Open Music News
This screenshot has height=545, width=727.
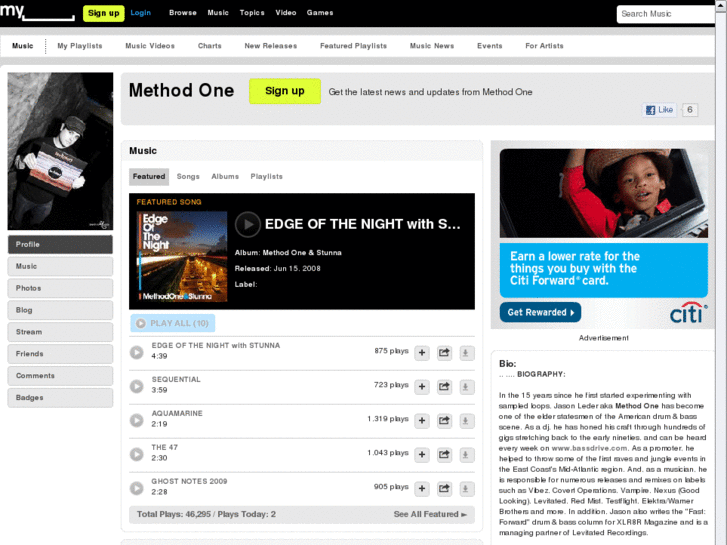[432, 46]
